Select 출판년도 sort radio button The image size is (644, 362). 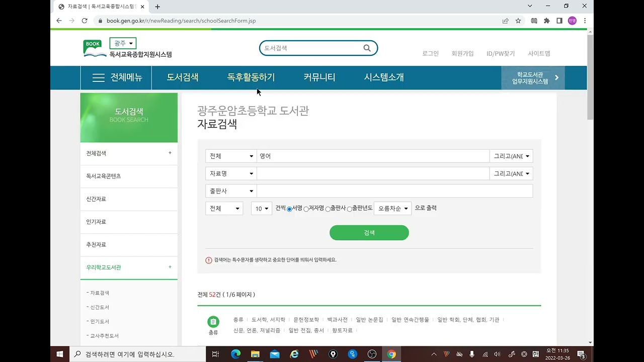[x=349, y=209]
